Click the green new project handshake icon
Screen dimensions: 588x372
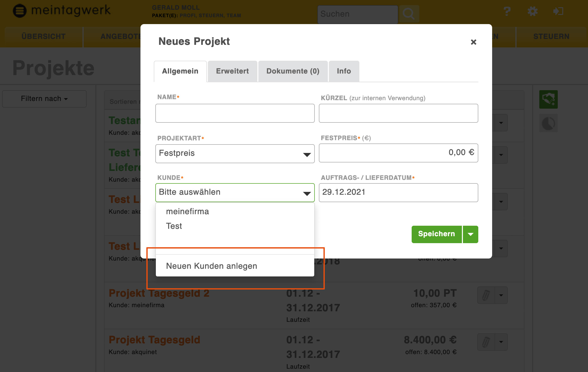[x=548, y=99]
